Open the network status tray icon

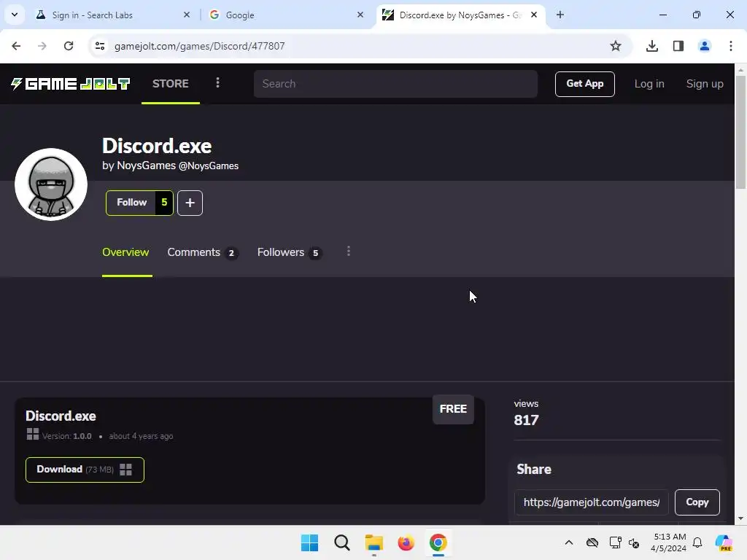[615, 542]
